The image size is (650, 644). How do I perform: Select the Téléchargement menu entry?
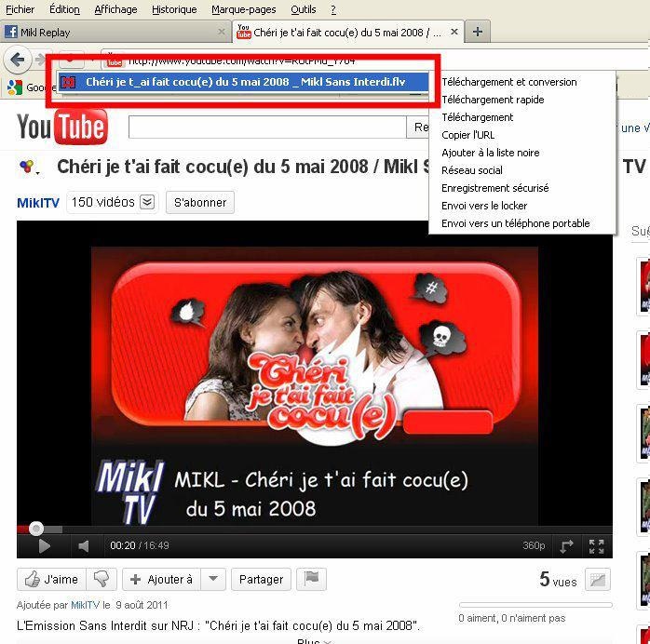pos(477,117)
